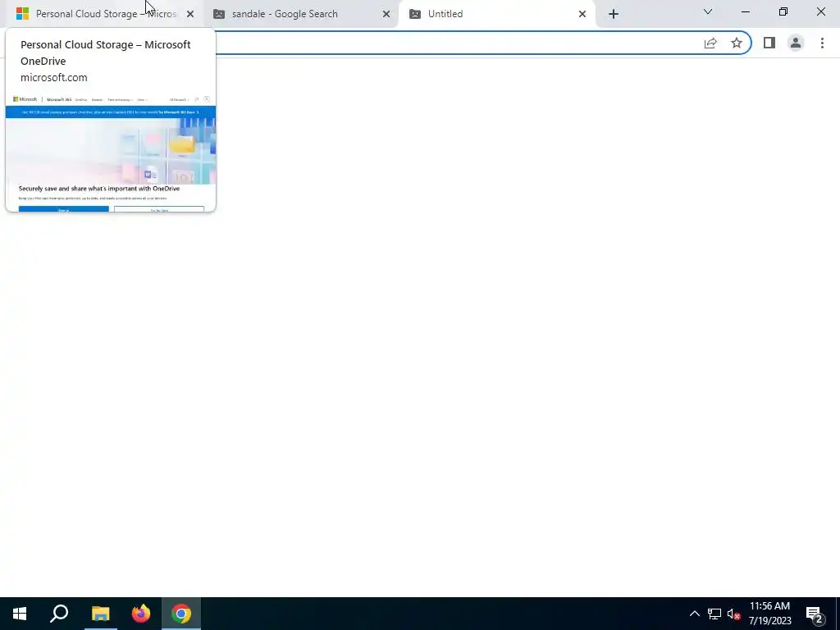Bookmark this tab with star icon
The width and height of the screenshot is (840, 630).
[x=737, y=43]
